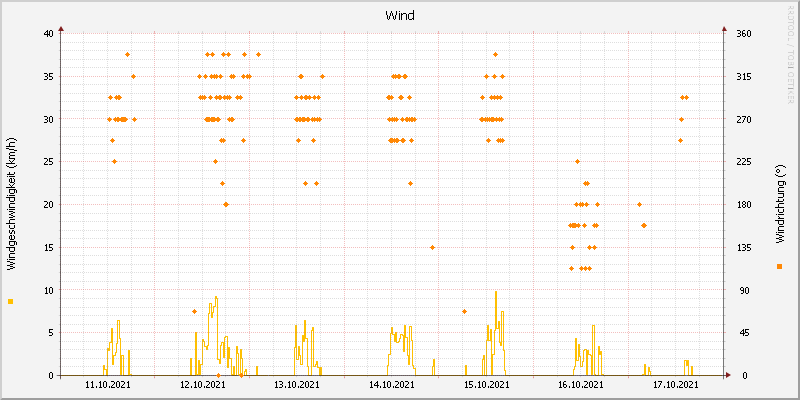Click the wind speed peak near 9 km/h on 12.10.2021
Screen dimensions: 800x400
[216, 297]
